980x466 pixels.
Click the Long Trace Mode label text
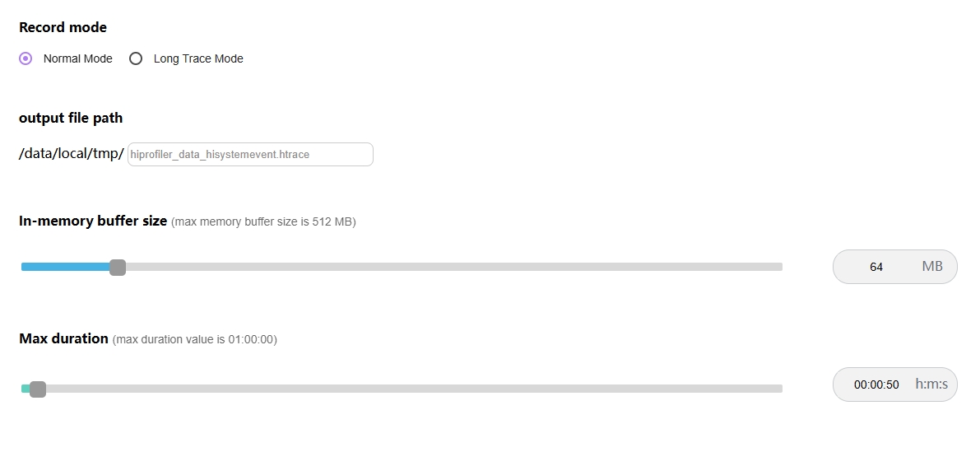[198, 59]
